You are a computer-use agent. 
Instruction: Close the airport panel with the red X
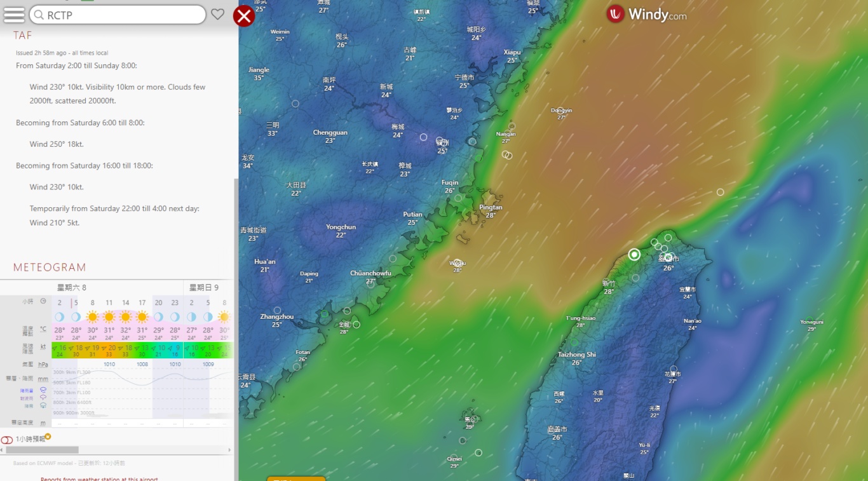244,16
